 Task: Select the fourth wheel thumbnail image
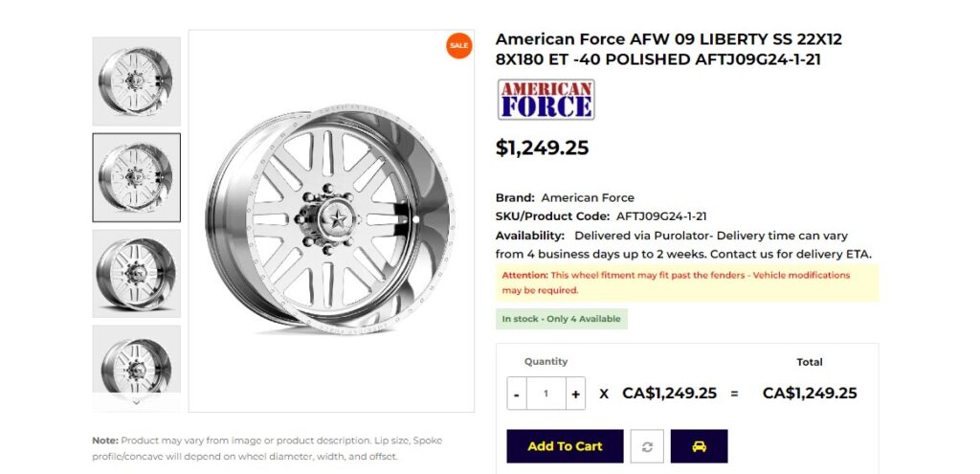[136, 362]
